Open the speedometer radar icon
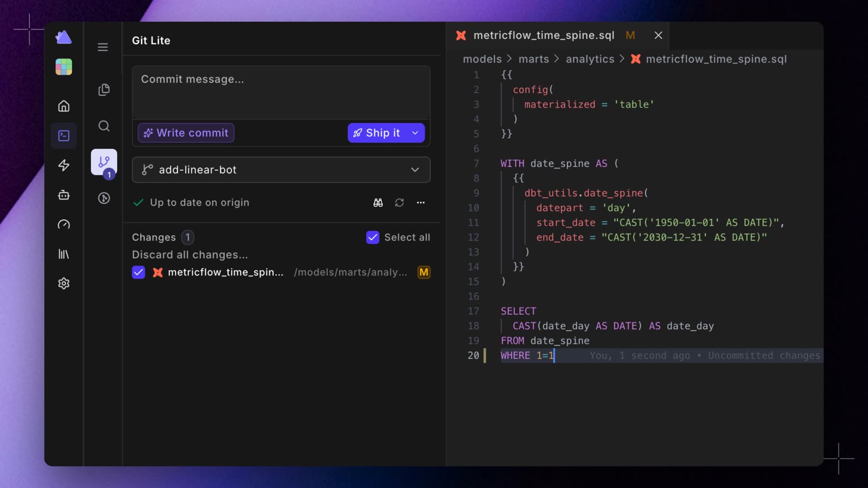 coord(63,224)
